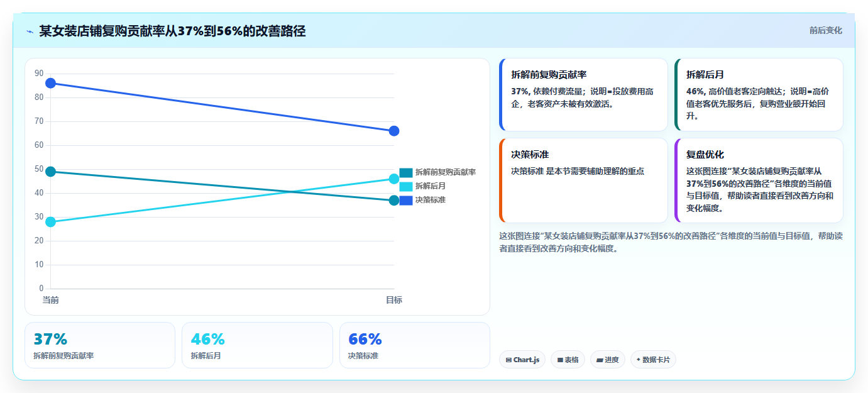
Task: Click the page title 某女装店铺复购贡献率 heading
Action: (x=172, y=31)
